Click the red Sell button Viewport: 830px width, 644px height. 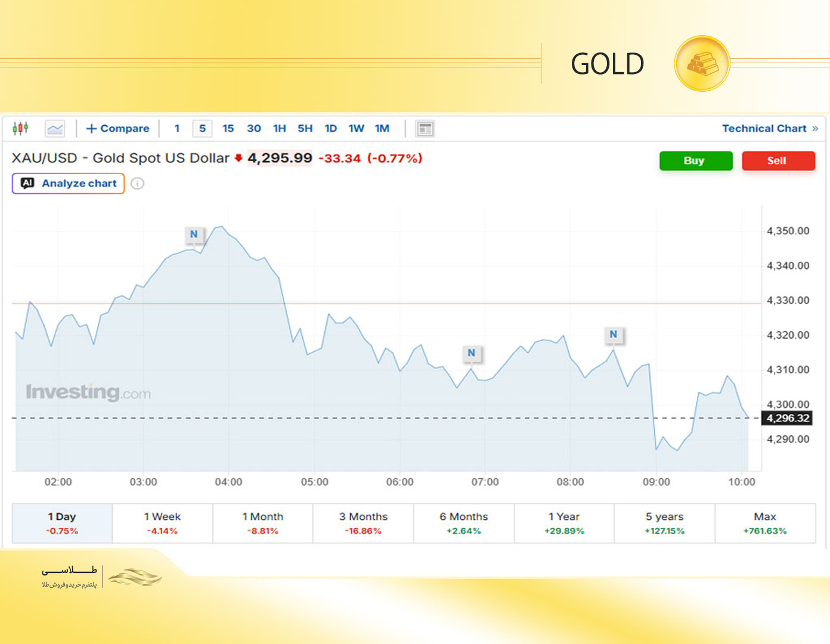(x=778, y=160)
